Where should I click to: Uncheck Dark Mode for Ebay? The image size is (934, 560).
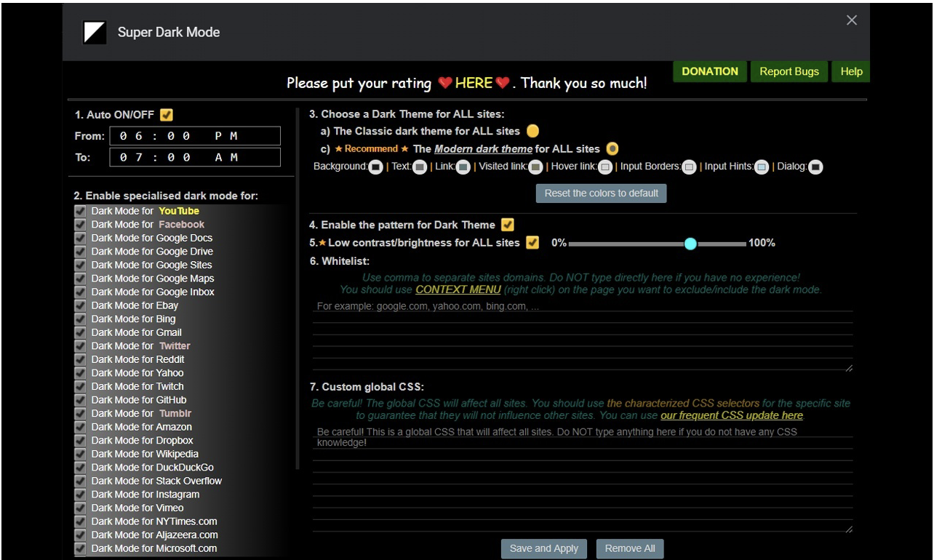click(81, 305)
